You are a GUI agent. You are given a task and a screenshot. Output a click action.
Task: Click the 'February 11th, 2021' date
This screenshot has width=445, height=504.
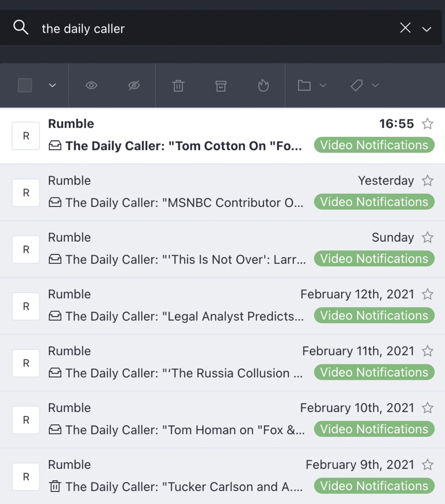click(x=358, y=351)
